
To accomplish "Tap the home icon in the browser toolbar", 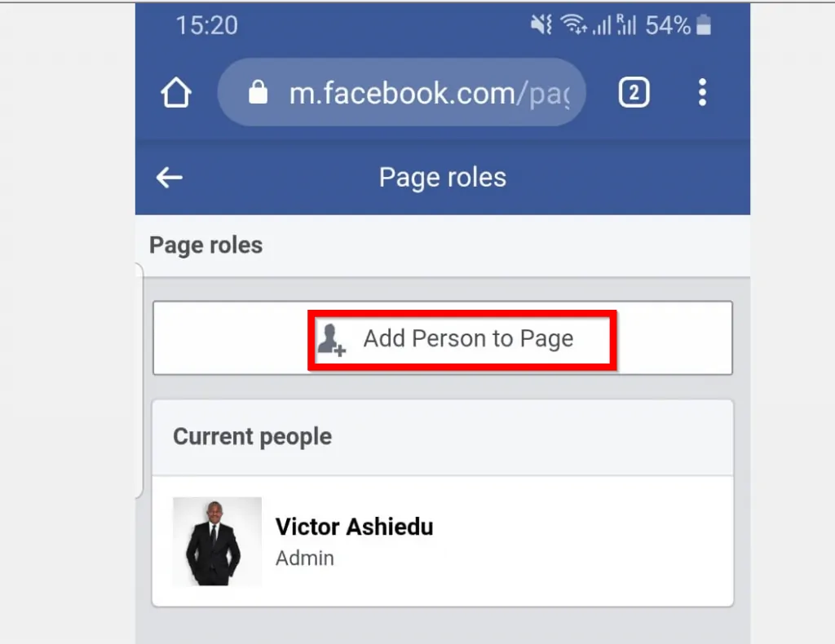I will point(175,92).
